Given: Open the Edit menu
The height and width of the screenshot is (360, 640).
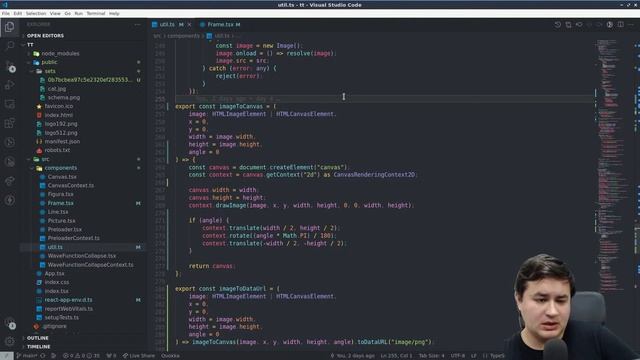Looking at the screenshot, I should (18, 13).
